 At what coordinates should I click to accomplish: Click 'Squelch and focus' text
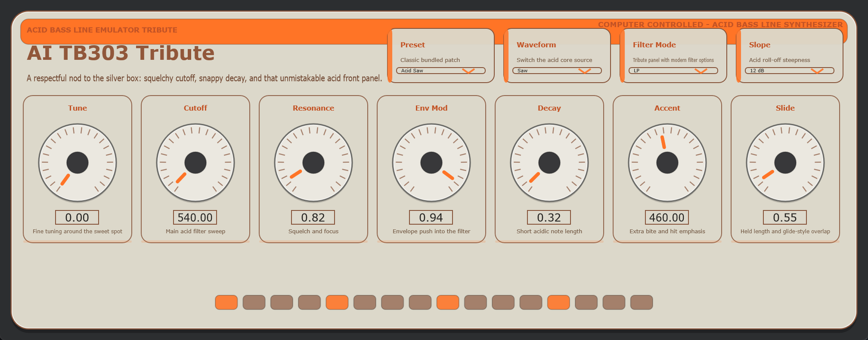pos(313,232)
